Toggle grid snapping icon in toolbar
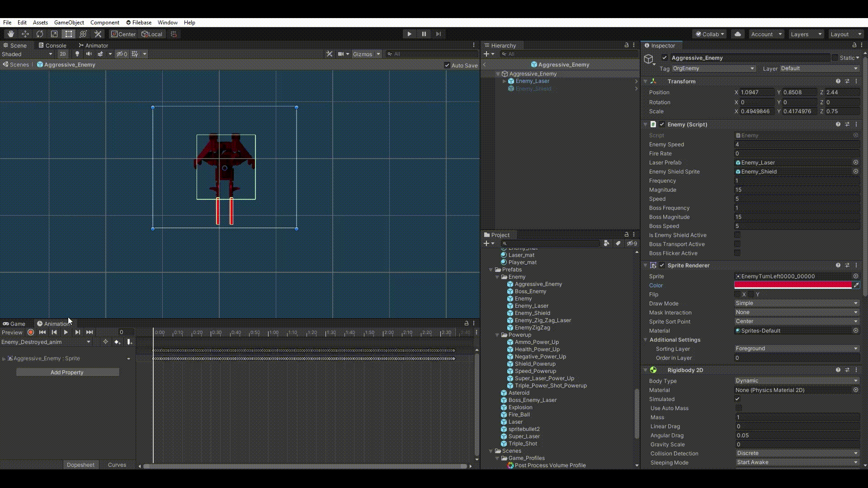 click(x=174, y=34)
